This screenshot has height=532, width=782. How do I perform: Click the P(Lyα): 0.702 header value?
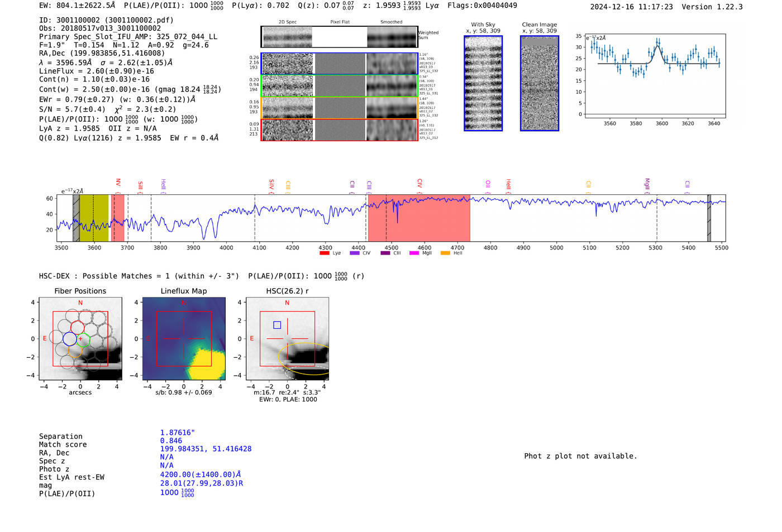pos(261,5)
